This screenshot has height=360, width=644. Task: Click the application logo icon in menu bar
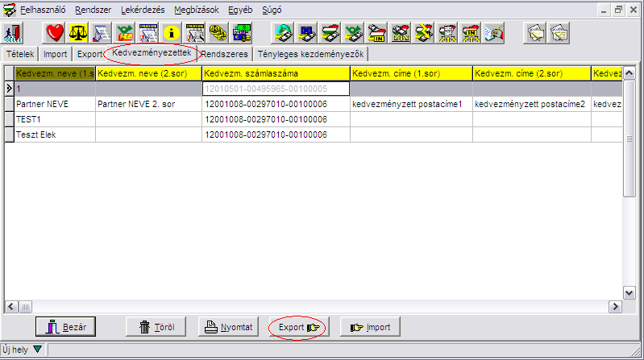[x=9, y=10]
